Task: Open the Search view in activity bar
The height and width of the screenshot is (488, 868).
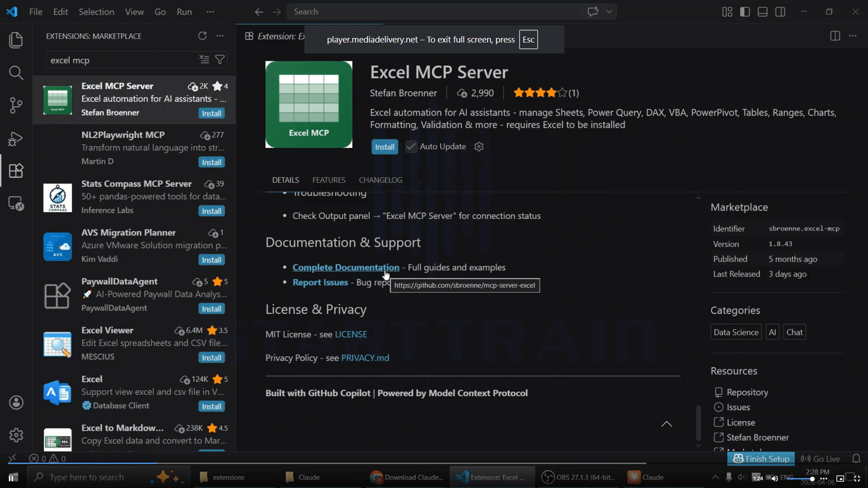Action: click(x=16, y=73)
